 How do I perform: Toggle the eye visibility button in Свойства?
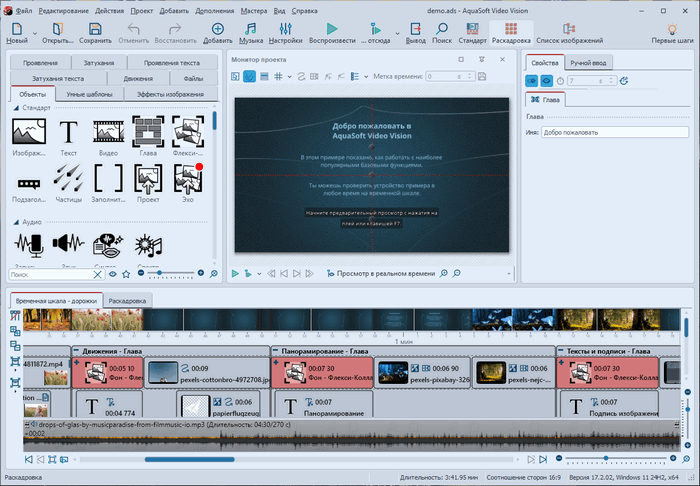click(547, 80)
